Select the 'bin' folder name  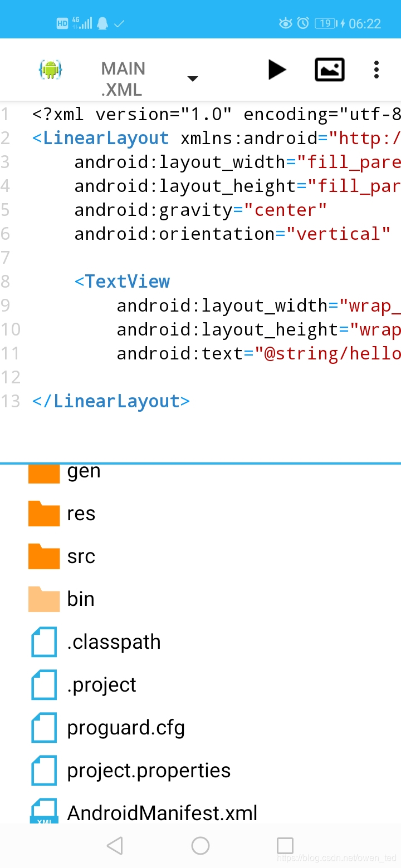coord(81,599)
